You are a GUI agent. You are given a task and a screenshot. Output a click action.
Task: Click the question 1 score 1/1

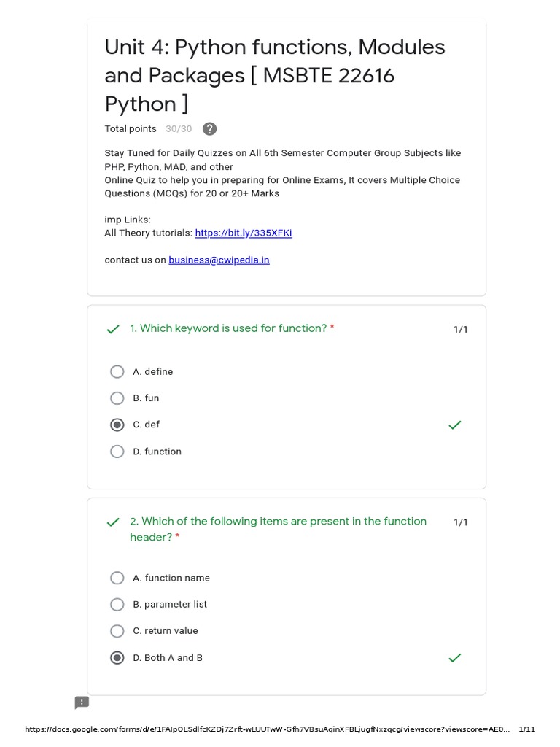point(461,330)
